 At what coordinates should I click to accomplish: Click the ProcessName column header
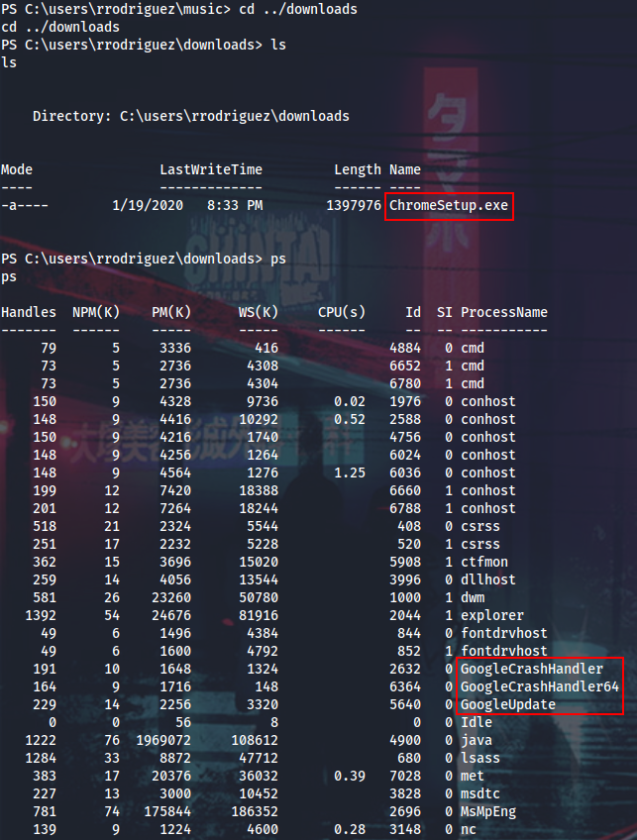[503, 312]
